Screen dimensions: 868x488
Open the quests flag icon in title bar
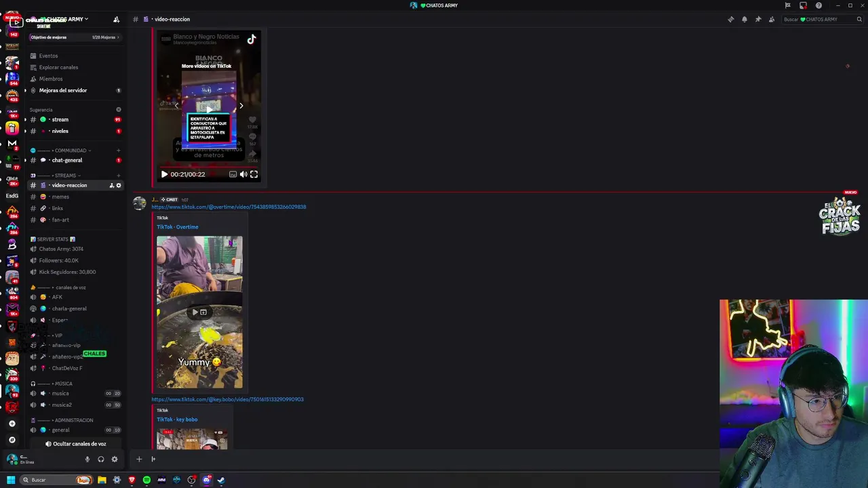[x=787, y=5]
